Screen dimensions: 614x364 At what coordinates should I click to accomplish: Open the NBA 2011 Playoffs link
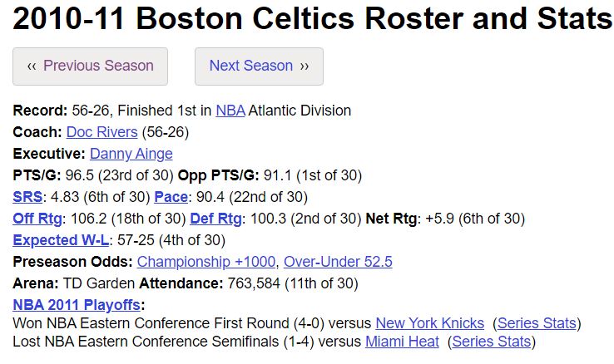point(77,304)
